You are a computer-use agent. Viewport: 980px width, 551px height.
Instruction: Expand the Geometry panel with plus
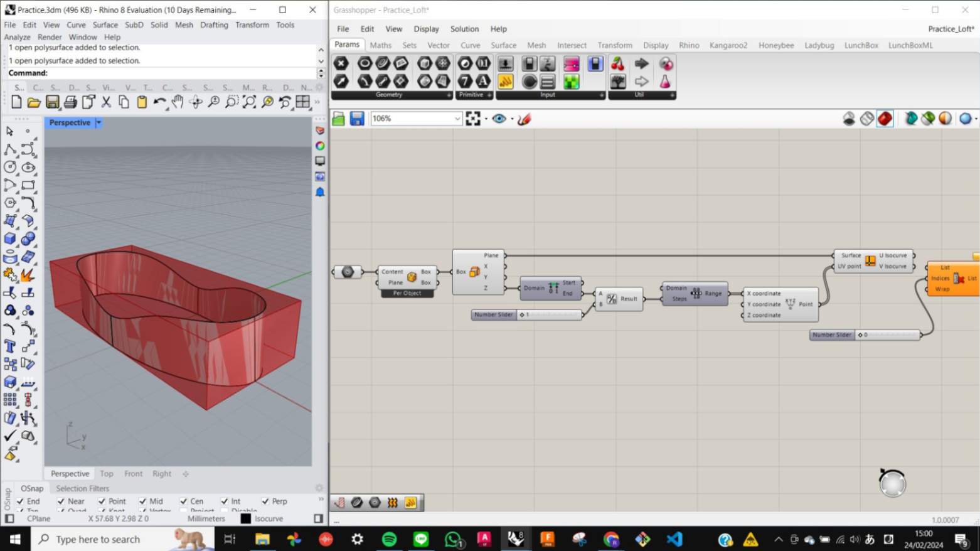[x=449, y=95]
